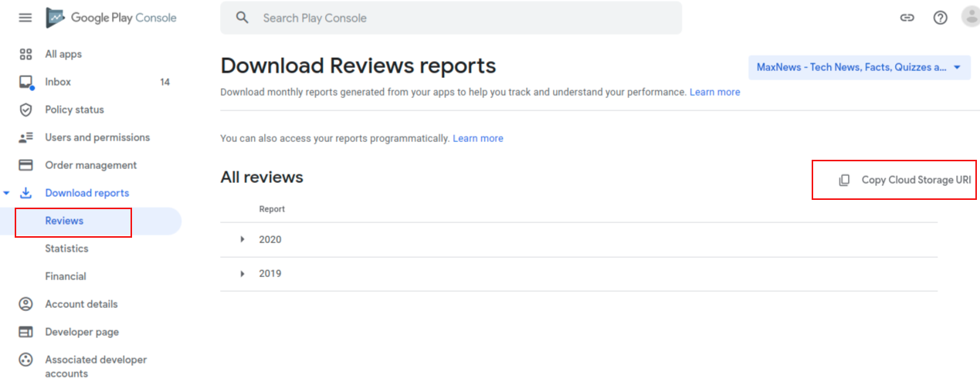Select Statistics in the sidebar

[66, 249]
